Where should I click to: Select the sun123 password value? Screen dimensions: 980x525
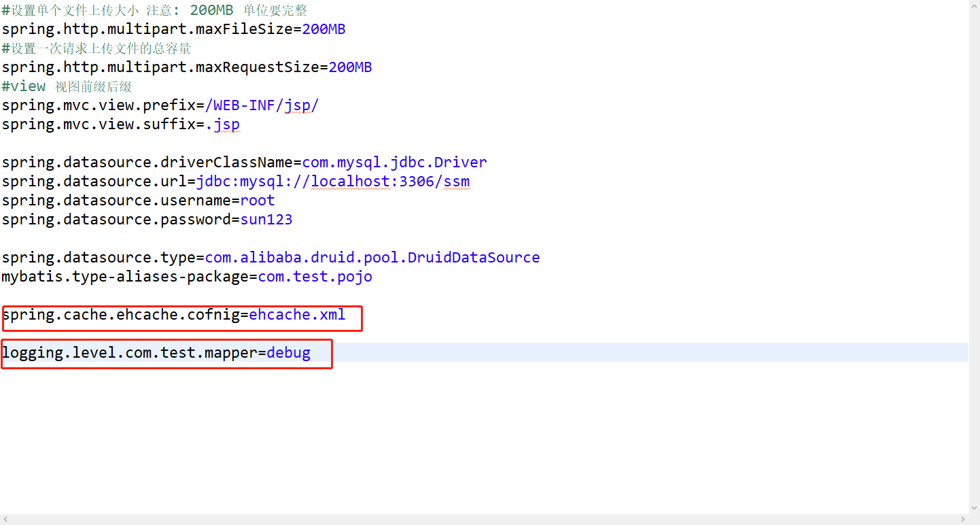266,220
